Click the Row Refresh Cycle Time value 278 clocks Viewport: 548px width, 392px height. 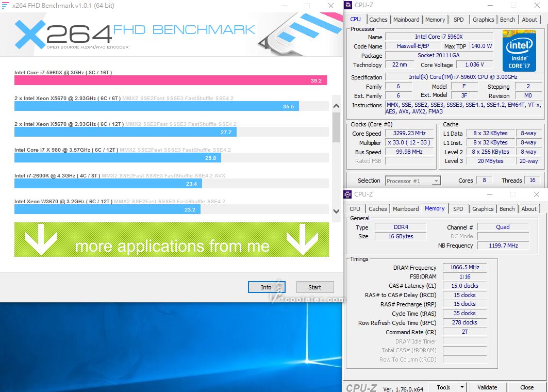464,322
